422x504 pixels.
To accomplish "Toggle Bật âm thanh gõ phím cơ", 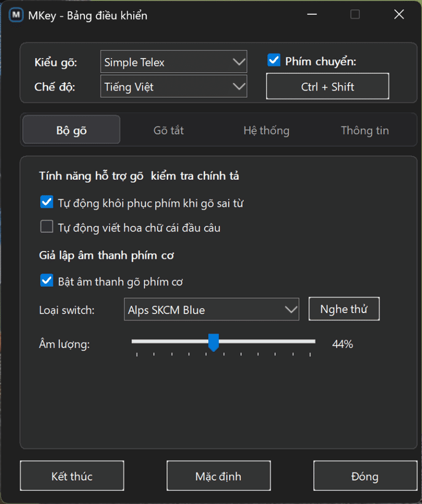I will coord(47,281).
